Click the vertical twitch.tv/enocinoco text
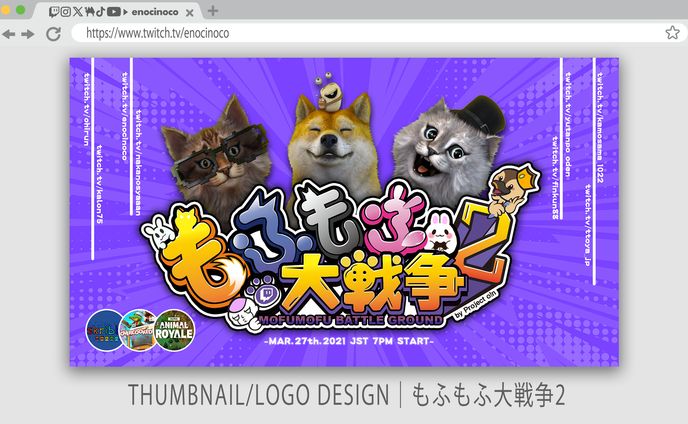The height and width of the screenshot is (424, 688). coord(125,116)
